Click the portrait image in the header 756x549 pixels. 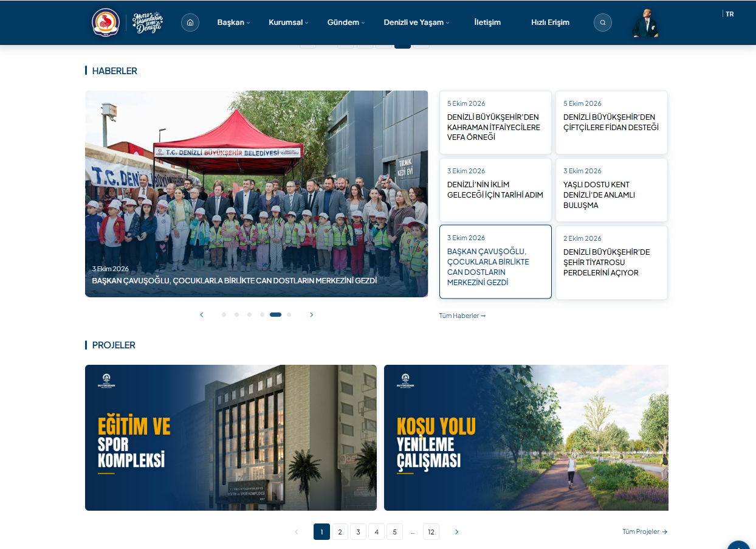[x=645, y=23]
